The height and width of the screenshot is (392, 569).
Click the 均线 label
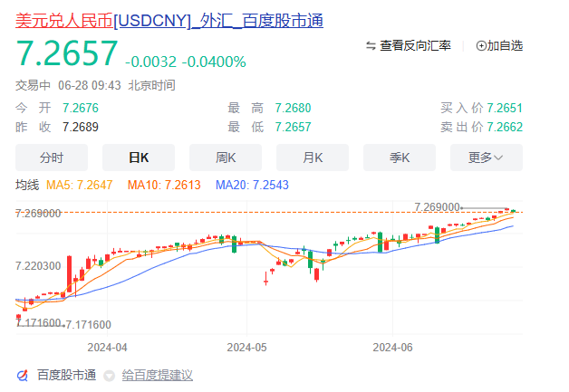(27, 185)
